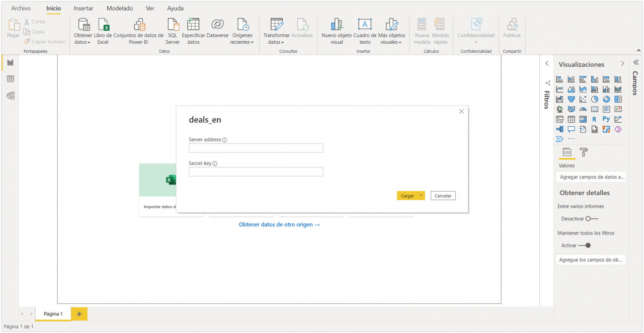
Task: Open the Ayuda ribbon tab
Action: 176,8
